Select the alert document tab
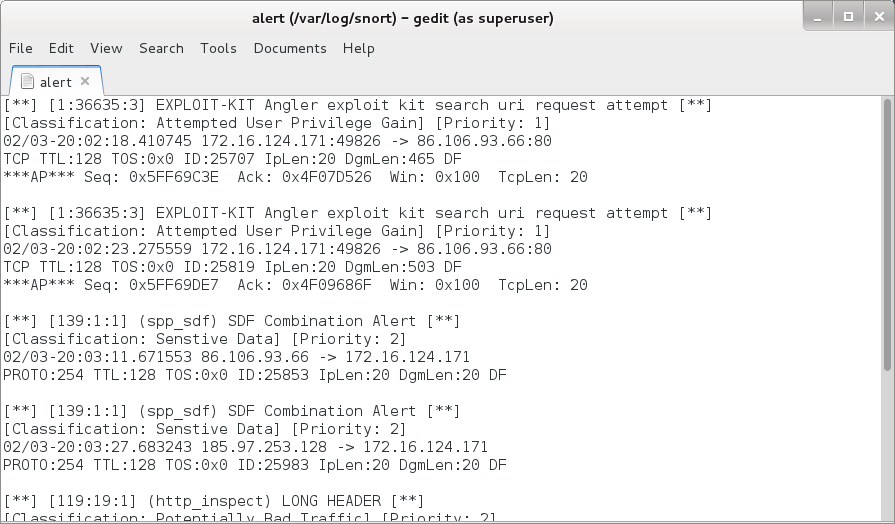Screen dimensions: 895x524 [56, 82]
